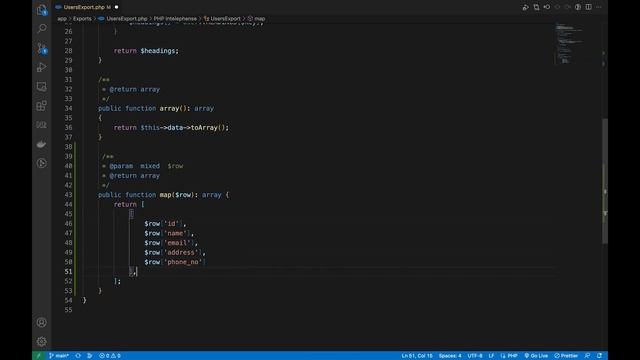The image size is (640, 360).
Task: Click 'map' method breadcrumb segment
Action: [260, 19]
